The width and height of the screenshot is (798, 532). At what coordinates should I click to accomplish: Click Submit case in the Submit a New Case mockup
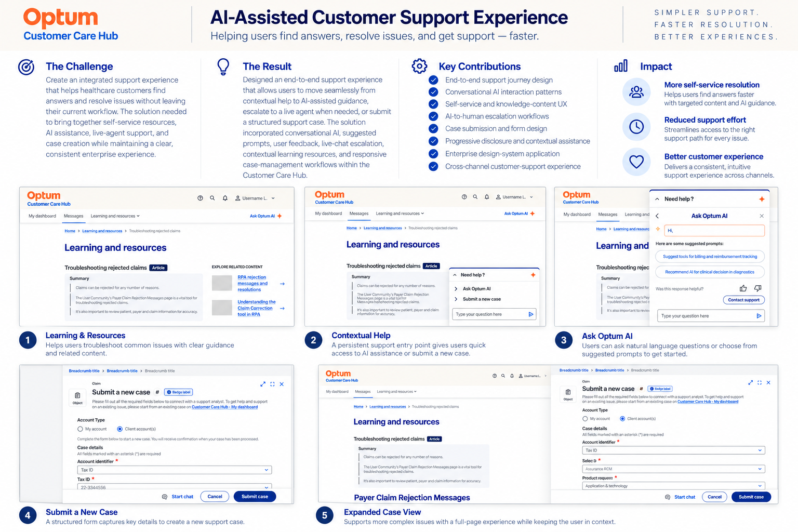[255, 497]
